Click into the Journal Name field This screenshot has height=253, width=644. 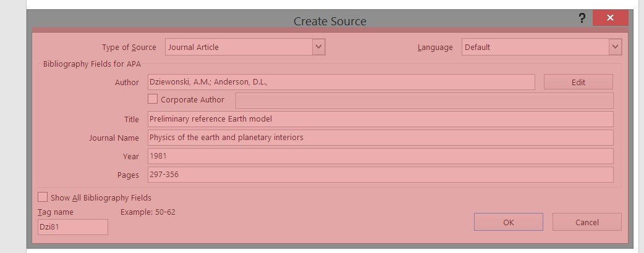380,138
